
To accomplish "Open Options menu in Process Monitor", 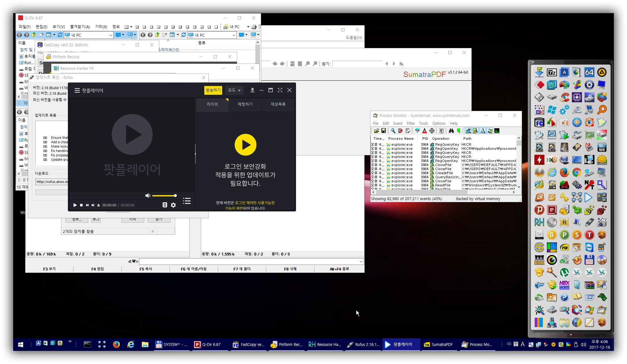I will pos(439,124).
